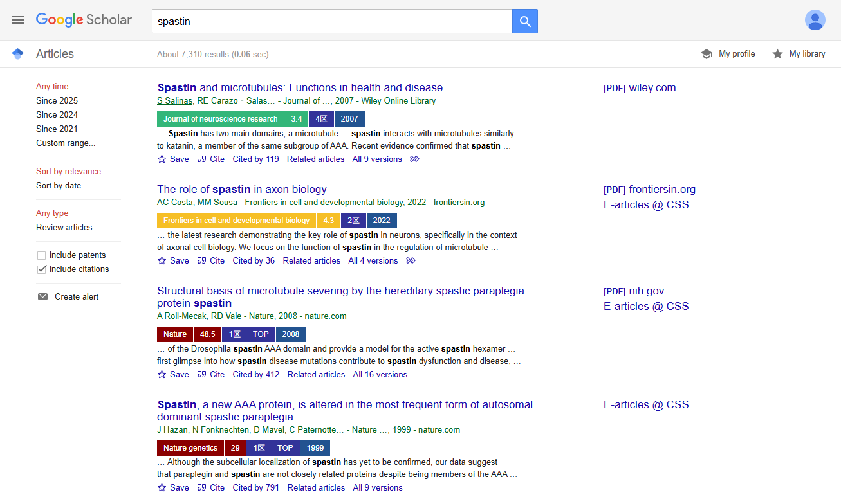841x504 pixels.
Task: Expand more options for axon biology result
Action: [x=411, y=261]
